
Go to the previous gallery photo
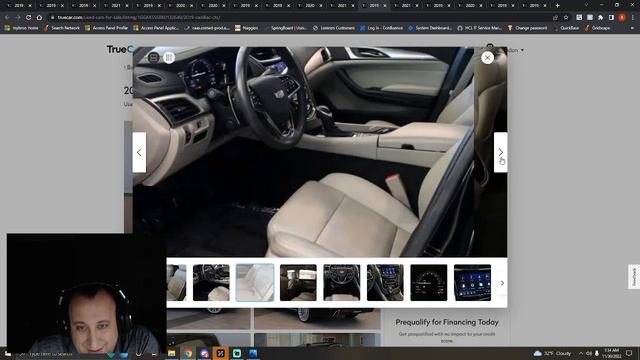139,152
